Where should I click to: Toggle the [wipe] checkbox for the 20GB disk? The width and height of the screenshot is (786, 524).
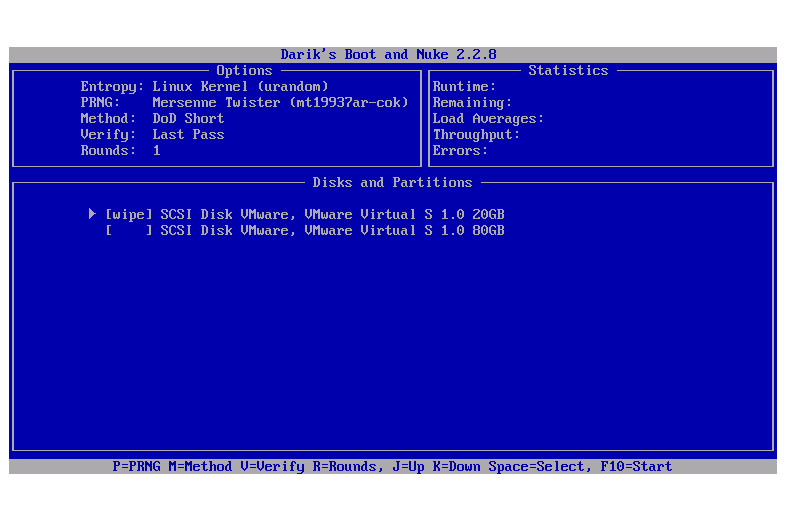[129, 215]
